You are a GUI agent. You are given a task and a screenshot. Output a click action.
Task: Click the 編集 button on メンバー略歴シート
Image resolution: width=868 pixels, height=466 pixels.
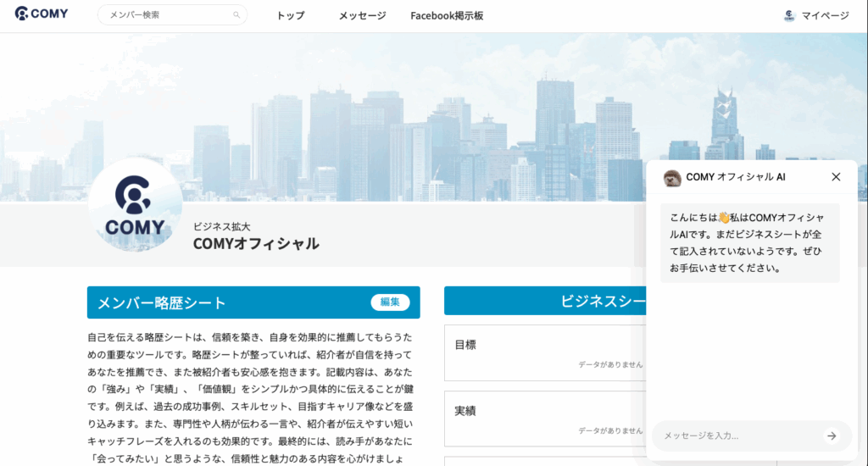tap(390, 302)
